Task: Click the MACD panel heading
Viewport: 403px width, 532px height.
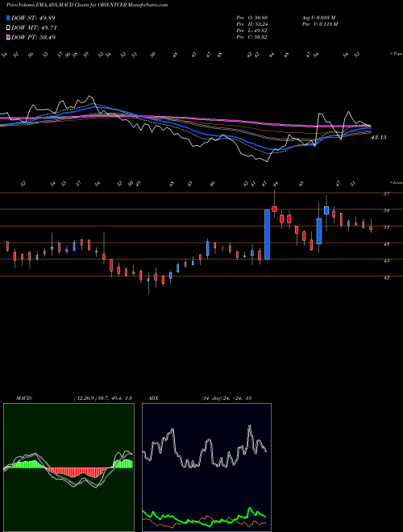Action: (x=24, y=398)
